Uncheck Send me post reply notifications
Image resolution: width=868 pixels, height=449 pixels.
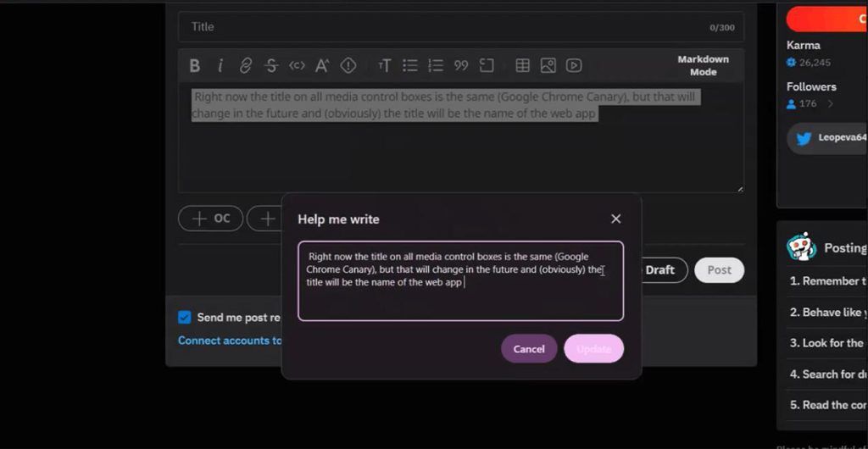click(184, 317)
